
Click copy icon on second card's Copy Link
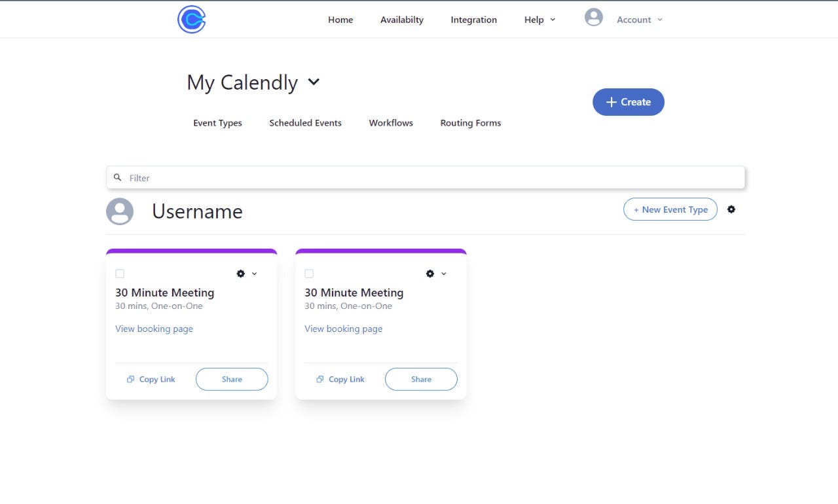319,379
